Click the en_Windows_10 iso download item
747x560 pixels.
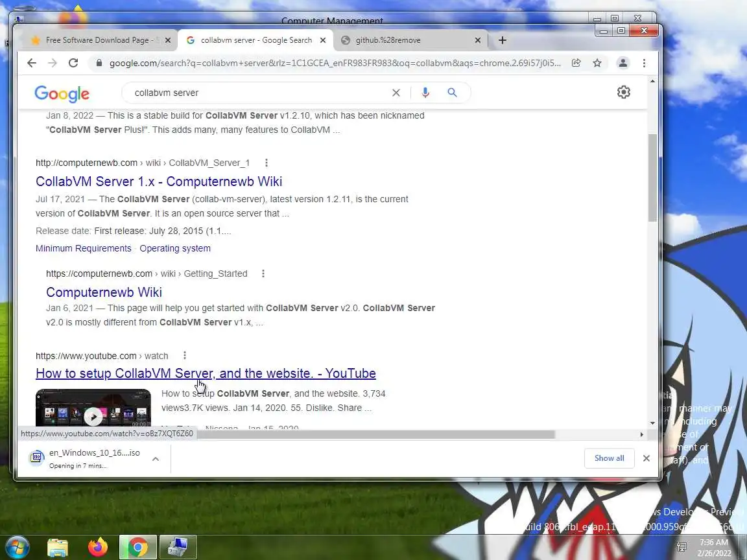[86, 458]
